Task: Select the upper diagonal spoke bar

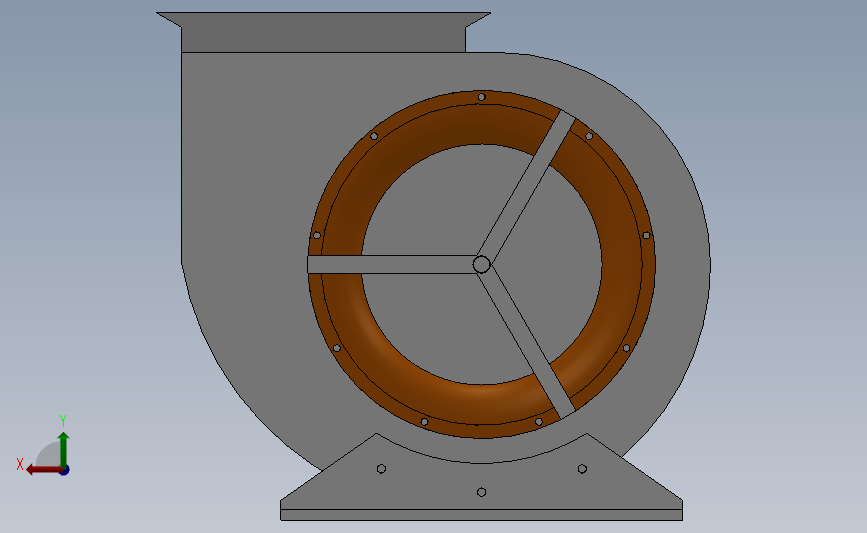Action: (526, 185)
